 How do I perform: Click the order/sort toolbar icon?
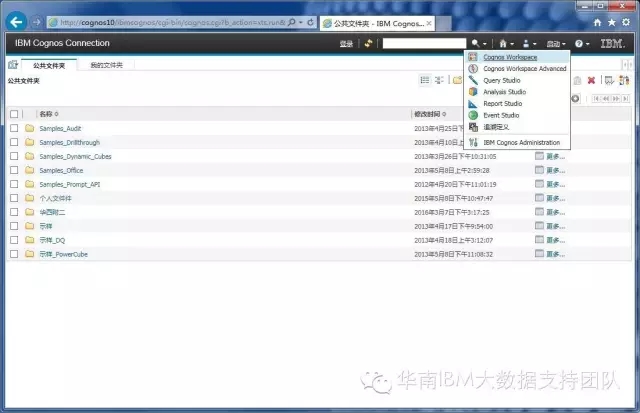point(624,80)
